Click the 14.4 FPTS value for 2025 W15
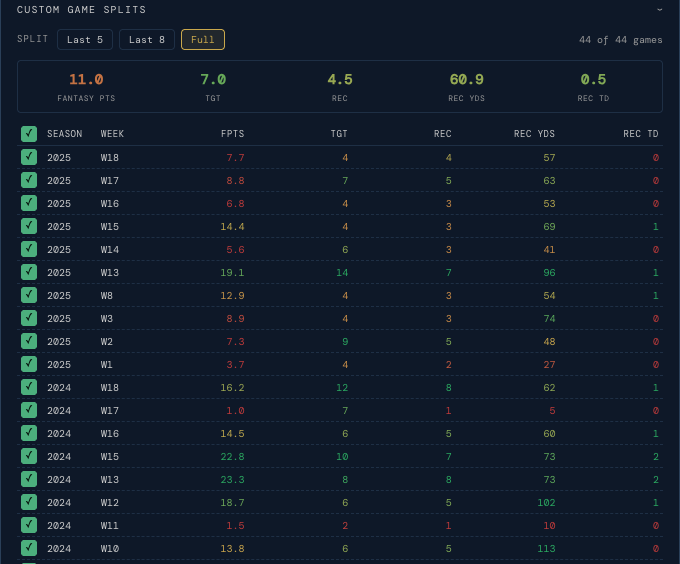Viewport: 680px width, 564px height. (232, 227)
